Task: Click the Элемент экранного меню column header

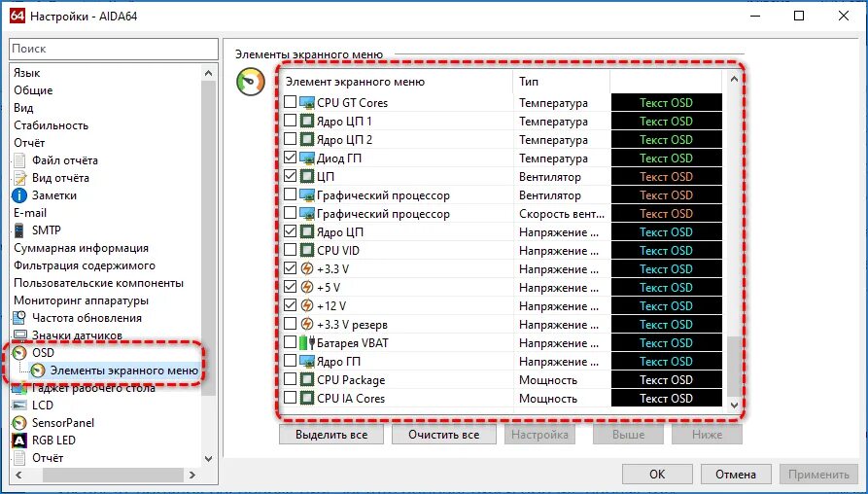Action: (x=397, y=82)
